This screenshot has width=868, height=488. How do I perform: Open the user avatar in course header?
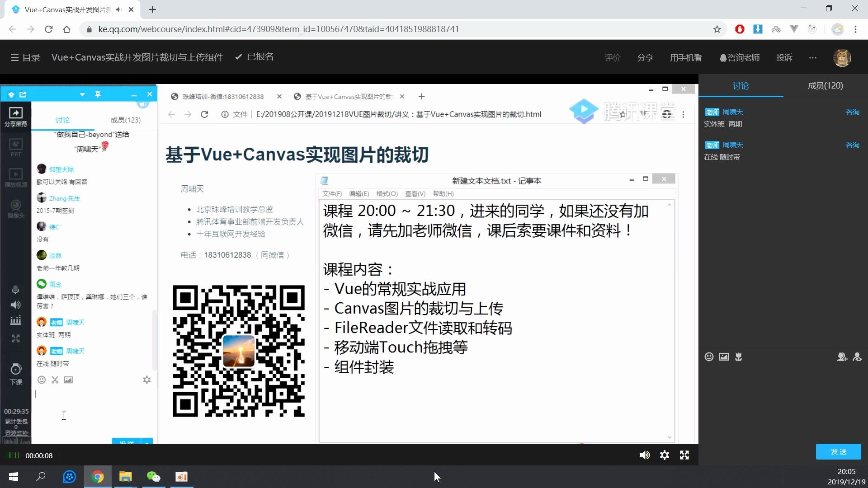tap(842, 57)
